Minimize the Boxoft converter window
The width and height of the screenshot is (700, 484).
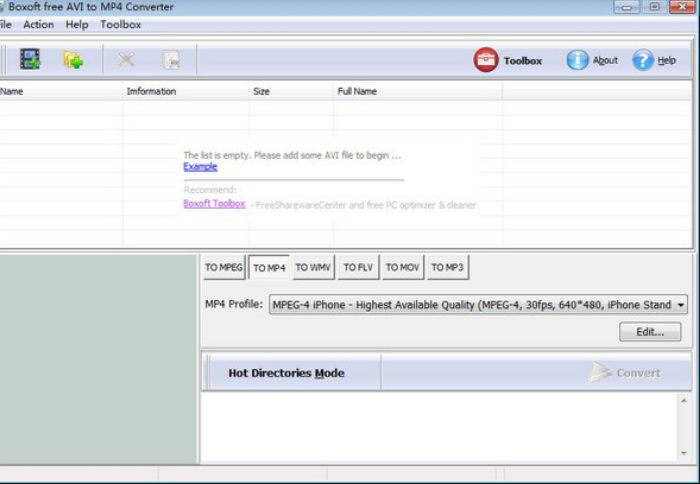tap(626, 6)
